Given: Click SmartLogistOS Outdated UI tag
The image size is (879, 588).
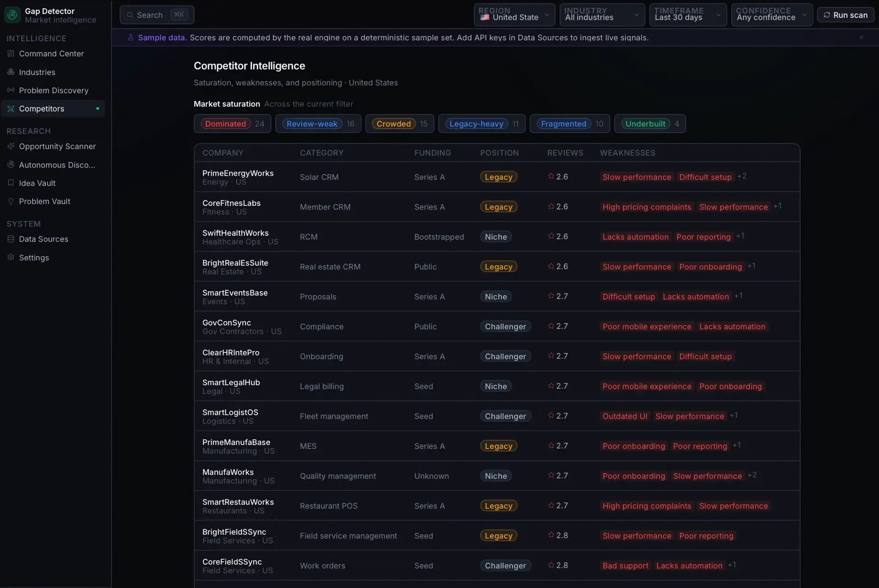Looking at the screenshot, I should pyautogui.click(x=625, y=416).
